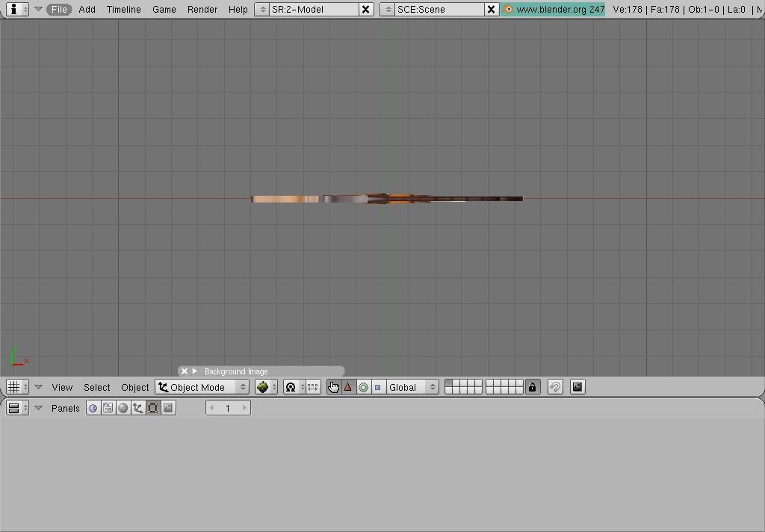Open the Shading context in Panels header
Image resolution: width=765 pixels, height=532 pixels.
[x=123, y=408]
